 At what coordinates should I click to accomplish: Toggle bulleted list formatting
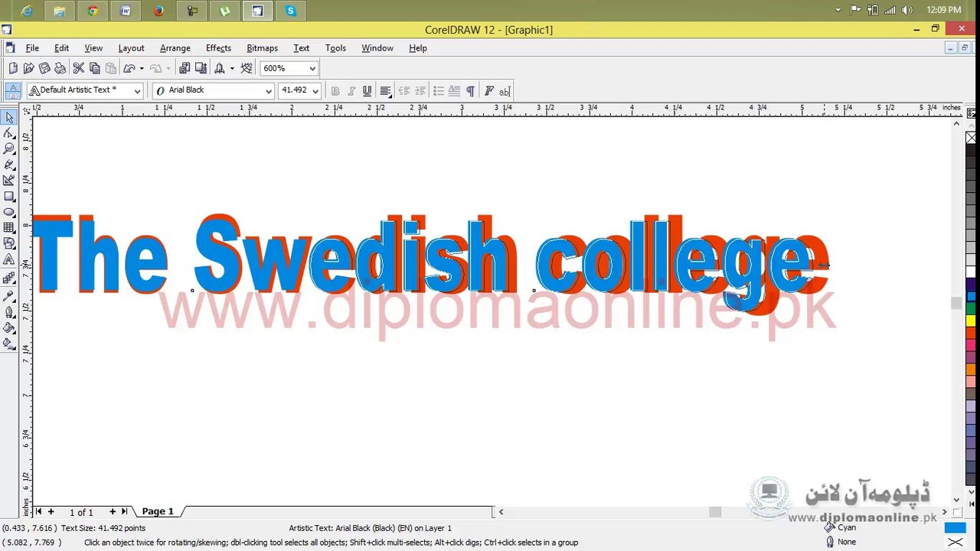tap(439, 91)
